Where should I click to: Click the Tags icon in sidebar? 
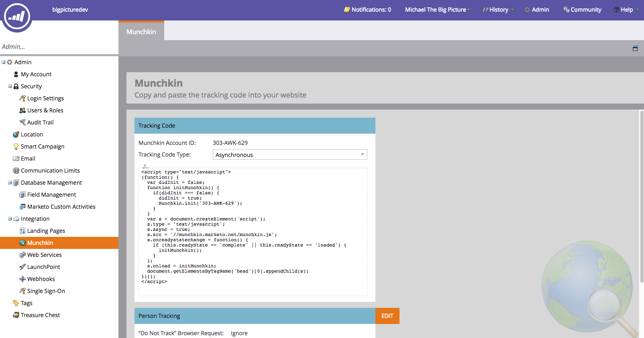tap(16, 303)
